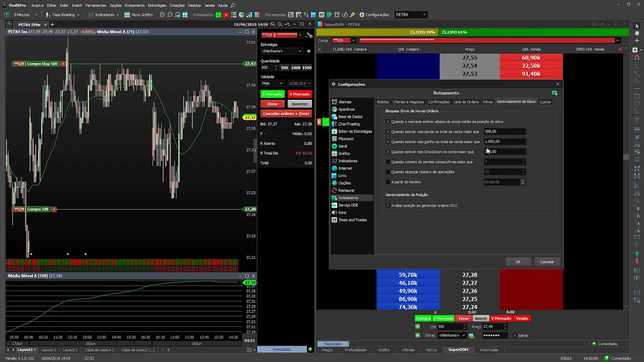This screenshot has height=362, width=644.
Task: Select Layout 2 tab at bottom
Action: [49, 350]
